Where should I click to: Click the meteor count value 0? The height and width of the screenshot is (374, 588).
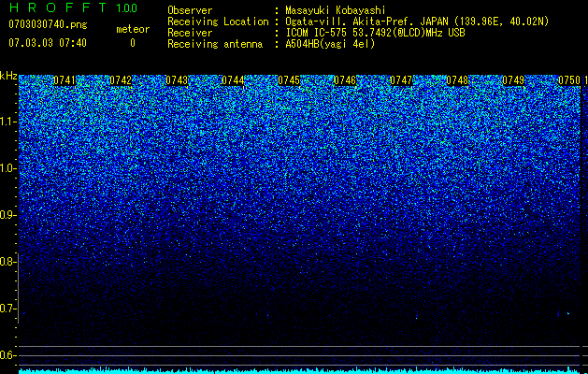[133, 43]
